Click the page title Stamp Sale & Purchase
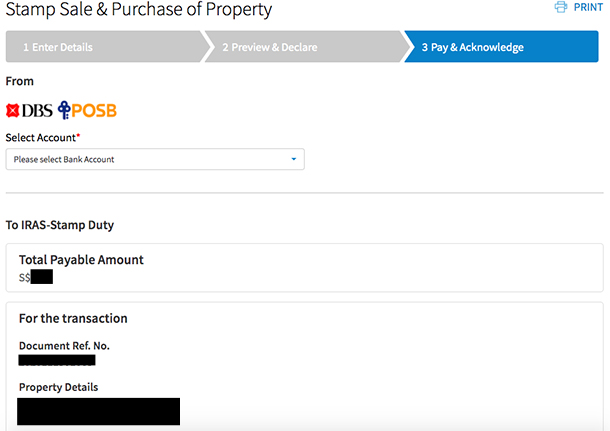Image resolution: width=610 pixels, height=431 pixels. [x=138, y=9]
